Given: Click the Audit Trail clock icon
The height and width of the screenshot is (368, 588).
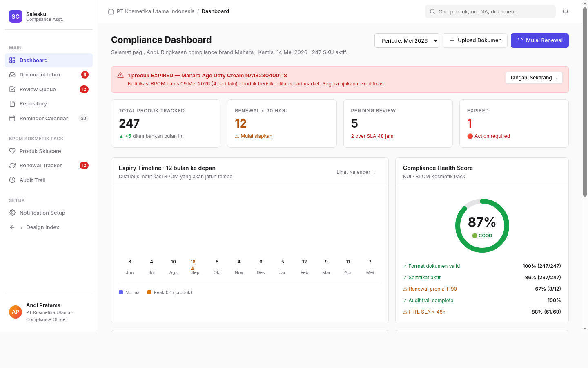Looking at the screenshot, I should point(12,180).
